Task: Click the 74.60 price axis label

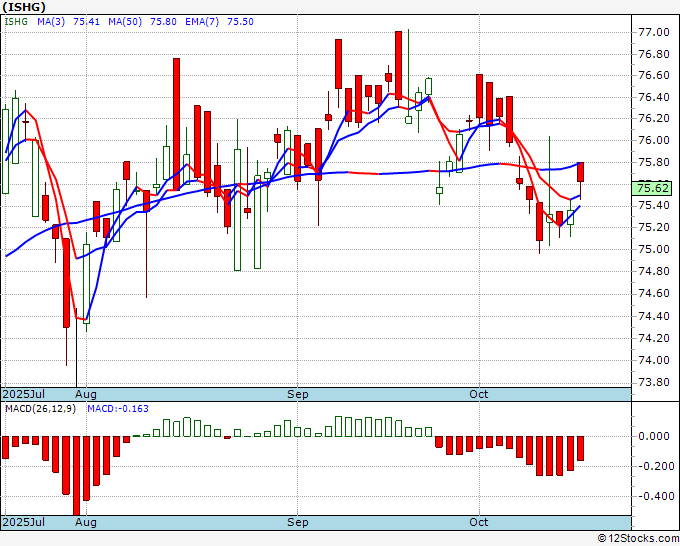Action: [x=654, y=294]
